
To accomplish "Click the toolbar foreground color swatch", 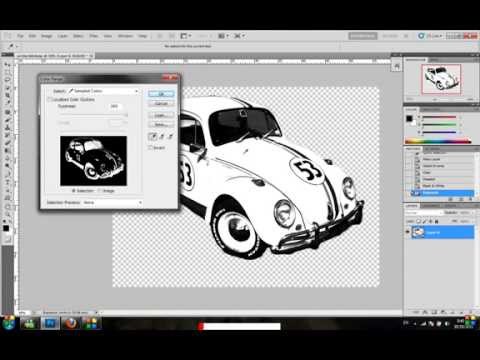I will 6,228.
